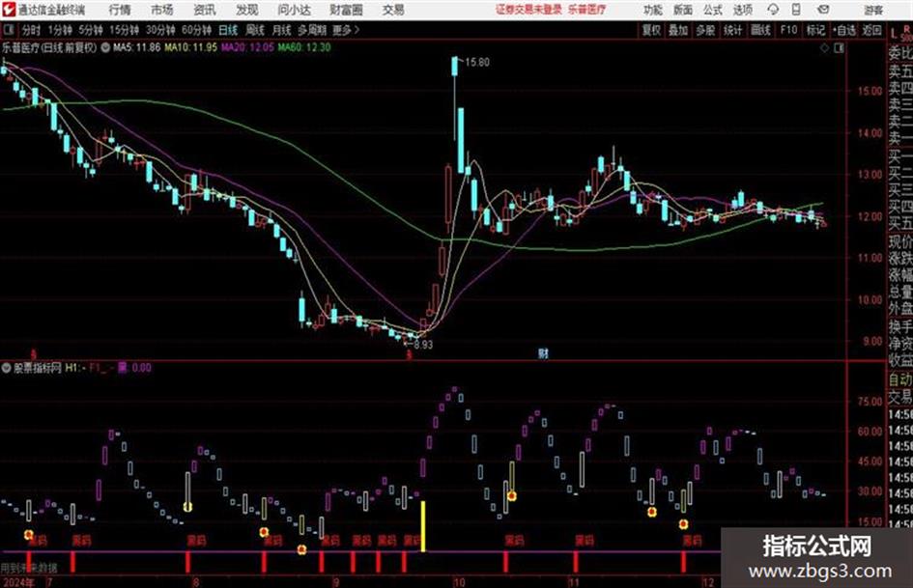The width and height of the screenshot is (913, 588).
Task: Click the 统计 statistics button
Action: [732, 30]
